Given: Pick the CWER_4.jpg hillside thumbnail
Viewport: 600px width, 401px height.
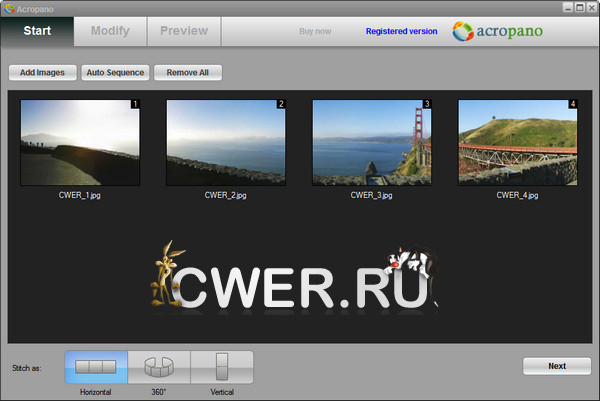Looking at the screenshot, I should click(x=517, y=142).
